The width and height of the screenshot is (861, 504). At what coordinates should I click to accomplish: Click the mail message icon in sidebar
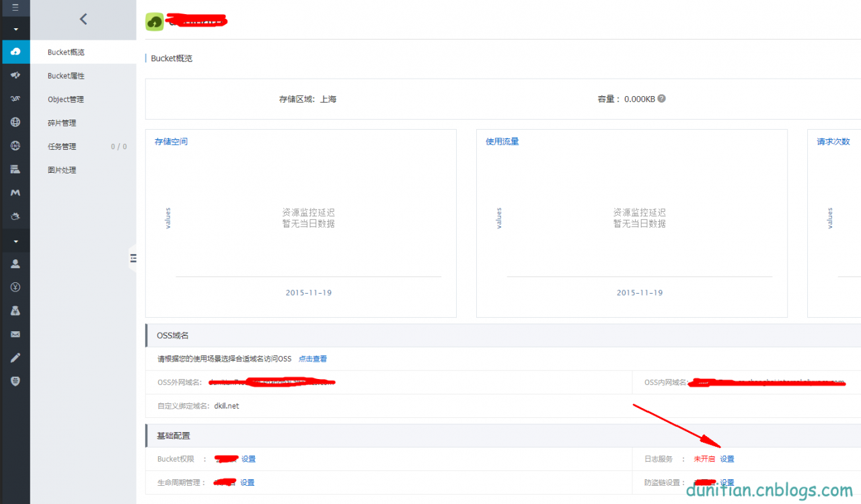tap(15, 334)
